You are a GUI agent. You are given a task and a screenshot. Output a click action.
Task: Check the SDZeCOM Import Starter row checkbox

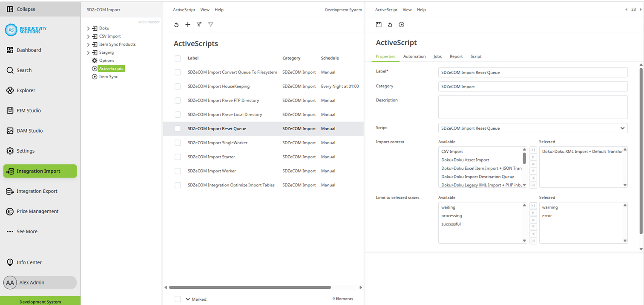tap(178, 157)
